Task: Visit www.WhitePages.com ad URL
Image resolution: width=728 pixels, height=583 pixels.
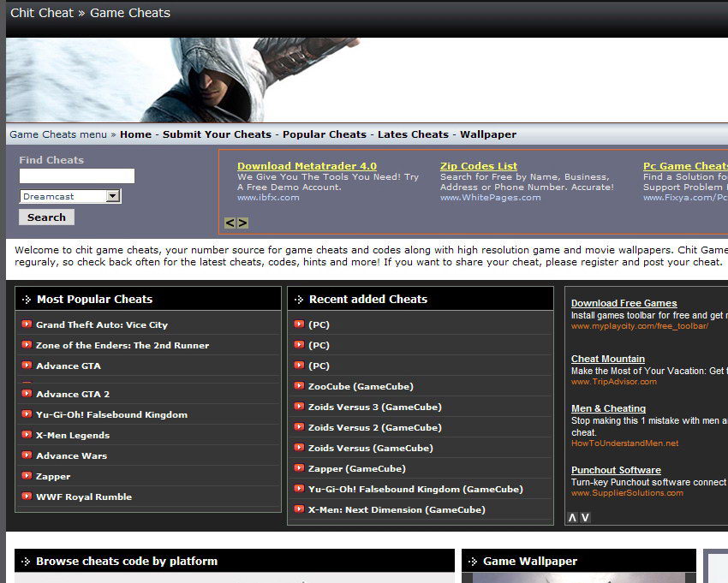Action: [490, 197]
